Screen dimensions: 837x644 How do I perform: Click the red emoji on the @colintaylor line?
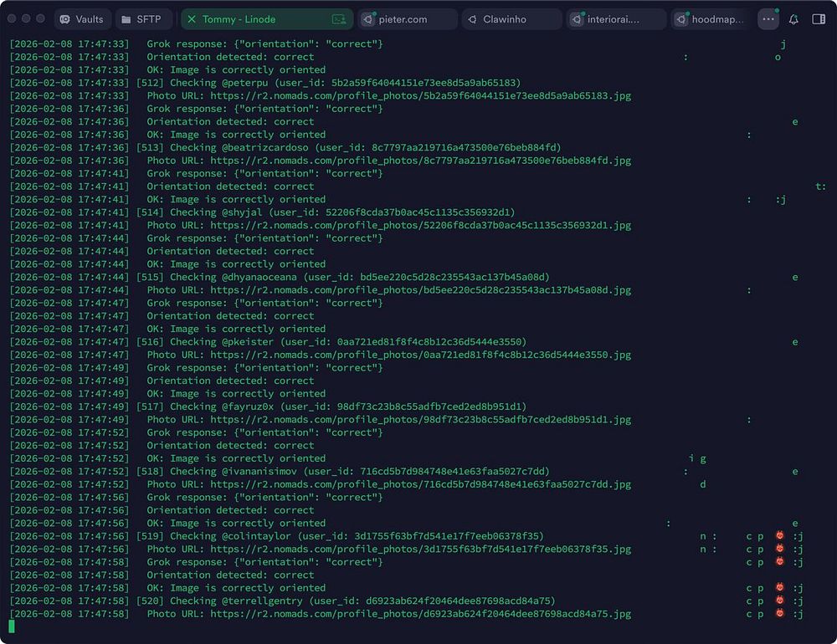[x=780, y=535]
